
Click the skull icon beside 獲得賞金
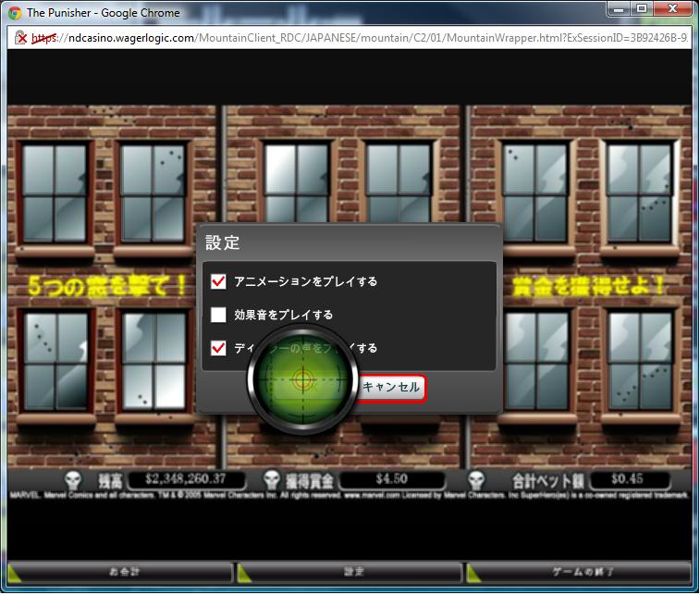pyautogui.click(x=272, y=479)
